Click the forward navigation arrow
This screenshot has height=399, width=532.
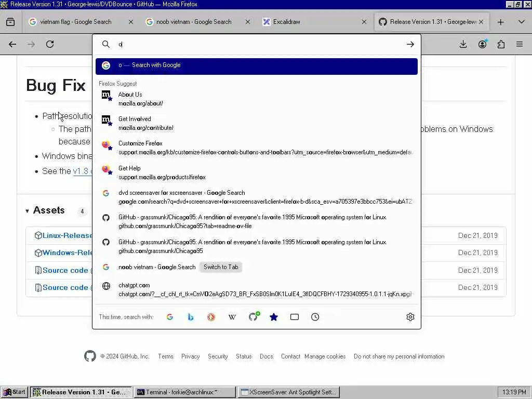coord(31,44)
